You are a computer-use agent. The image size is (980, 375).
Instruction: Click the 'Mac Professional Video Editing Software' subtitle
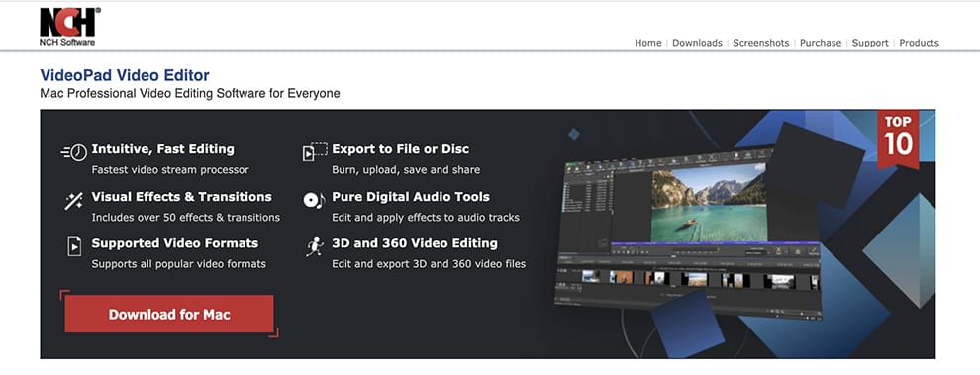point(189,94)
